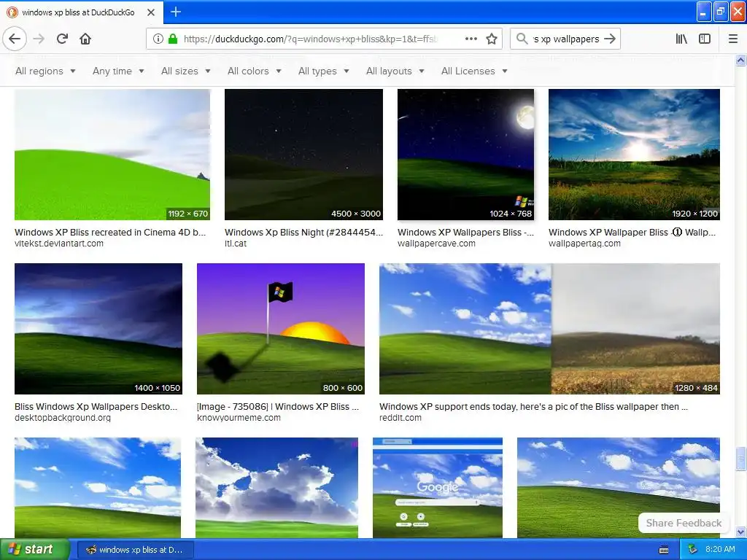This screenshot has height=560, width=747.
Task: Open page actions three-dot menu
Action: coord(471,39)
